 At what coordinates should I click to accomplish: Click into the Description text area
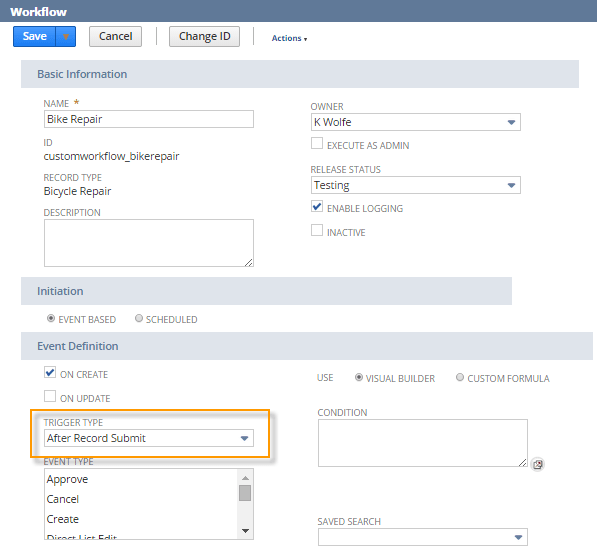(149, 243)
